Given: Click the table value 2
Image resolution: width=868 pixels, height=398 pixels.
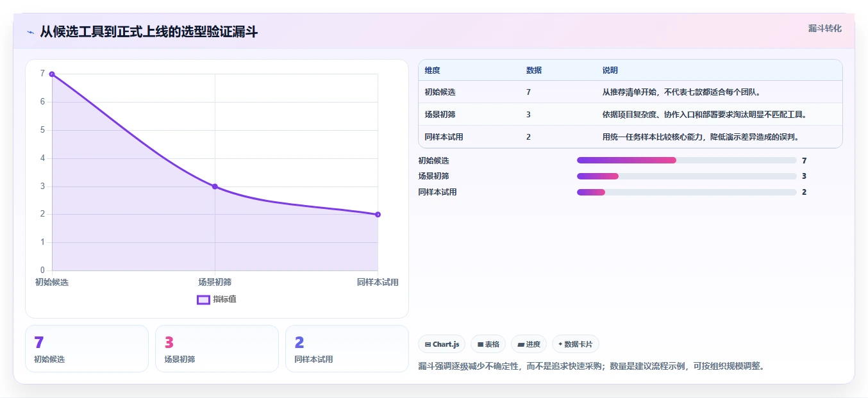Looking at the screenshot, I should pos(528,137).
